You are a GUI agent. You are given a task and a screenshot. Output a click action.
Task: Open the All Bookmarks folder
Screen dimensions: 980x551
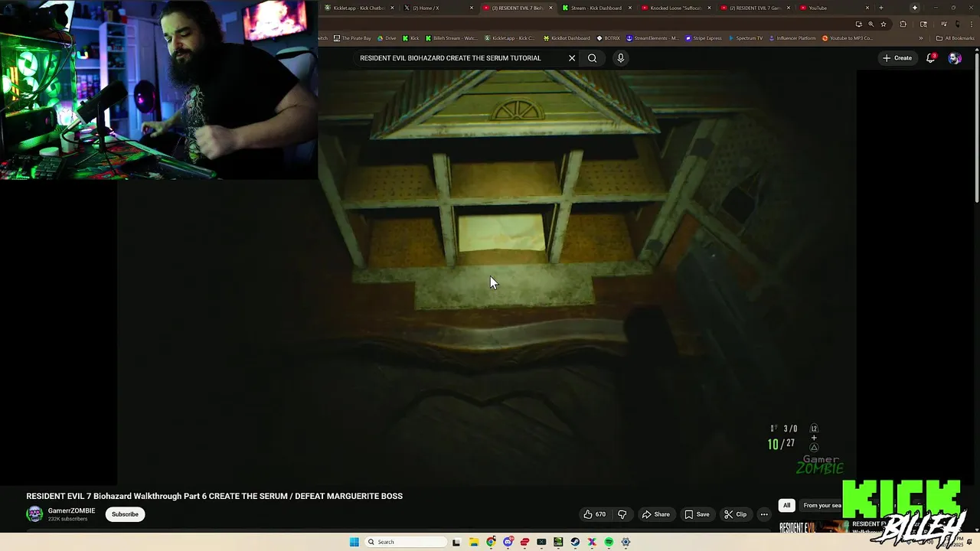coord(955,38)
